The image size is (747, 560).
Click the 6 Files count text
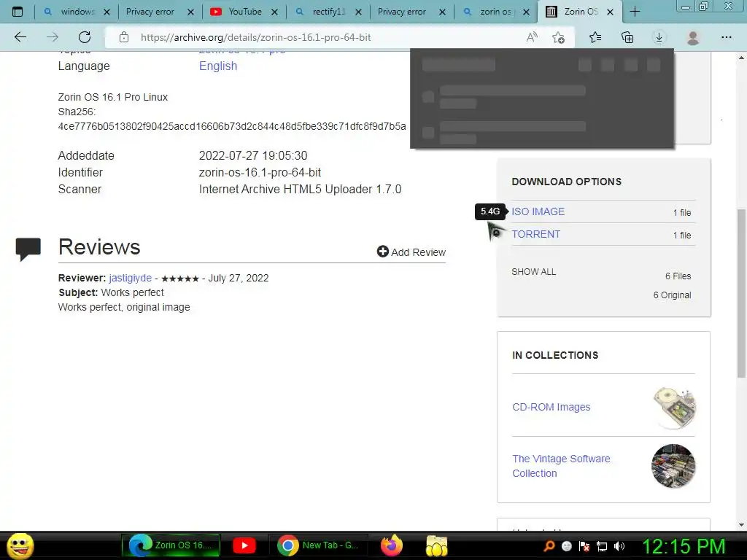[678, 276]
